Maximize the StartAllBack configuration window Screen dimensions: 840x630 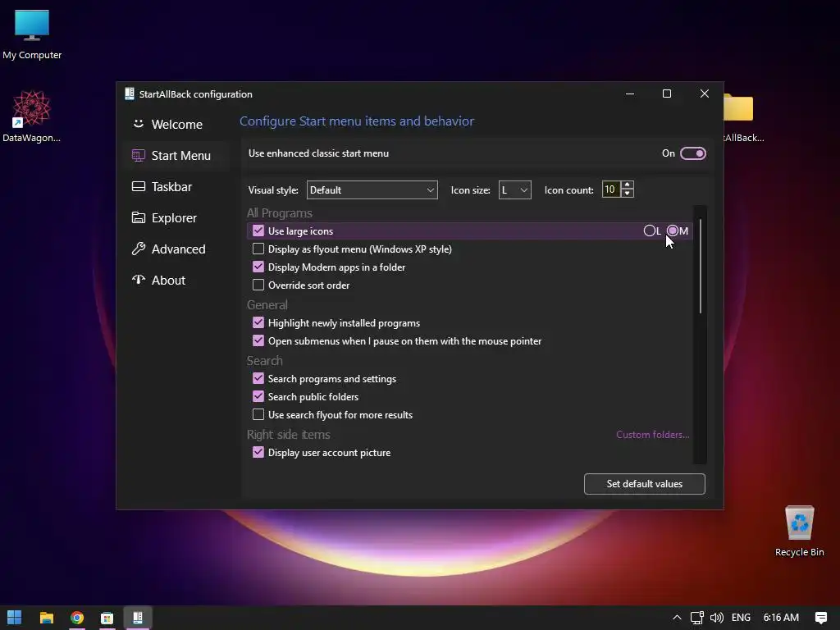click(667, 94)
